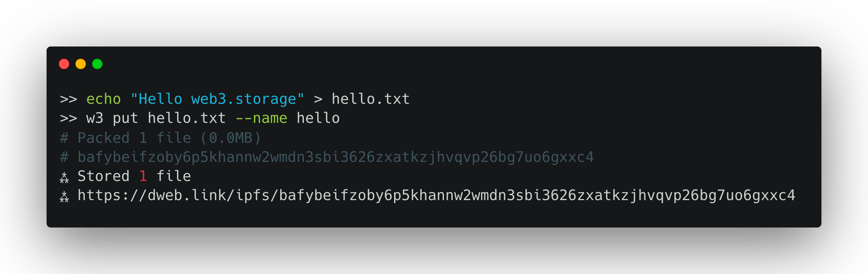The image size is (868, 274).
Task: Click the red close window button
Action: (x=64, y=64)
